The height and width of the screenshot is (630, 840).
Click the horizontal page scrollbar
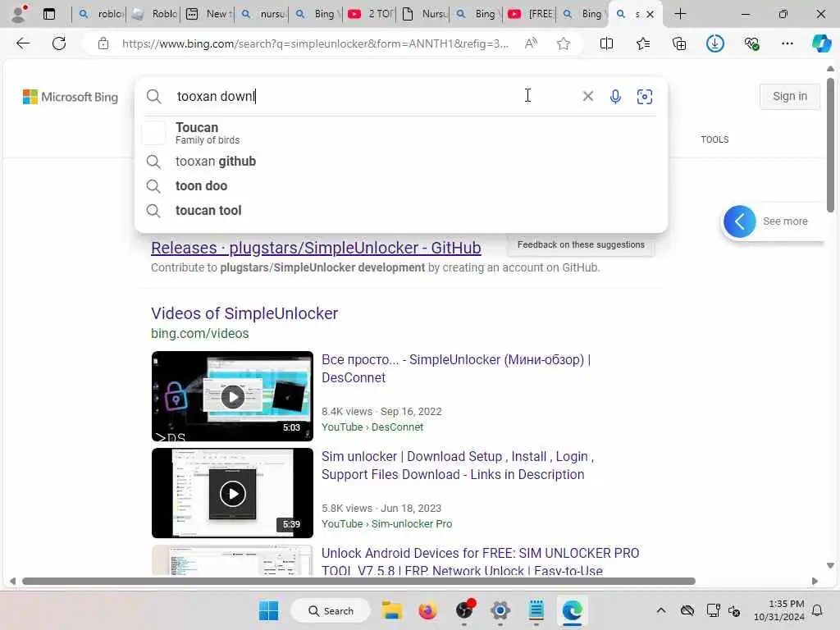(x=359, y=582)
